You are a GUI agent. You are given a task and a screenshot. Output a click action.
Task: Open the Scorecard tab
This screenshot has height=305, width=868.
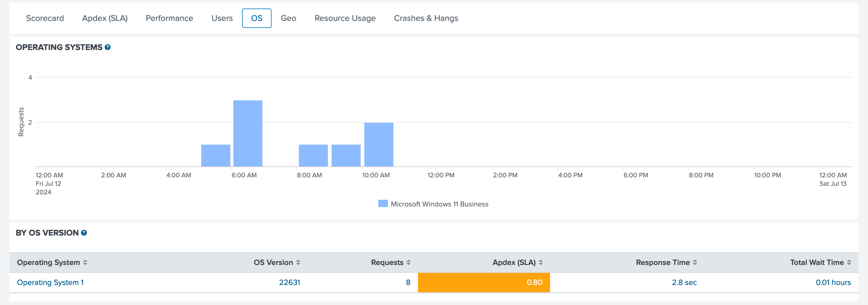tap(45, 18)
